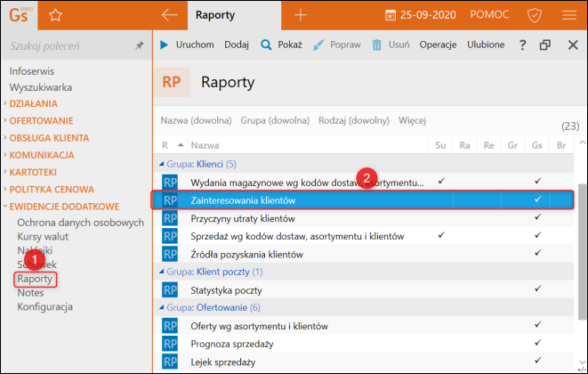Open the calendar date 25-09-2020
The image size is (588, 374).
coord(421,15)
